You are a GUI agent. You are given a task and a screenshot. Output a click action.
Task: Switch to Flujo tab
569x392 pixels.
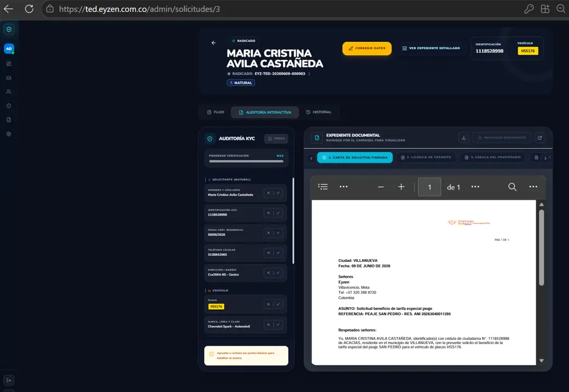[x=216, y=112]
